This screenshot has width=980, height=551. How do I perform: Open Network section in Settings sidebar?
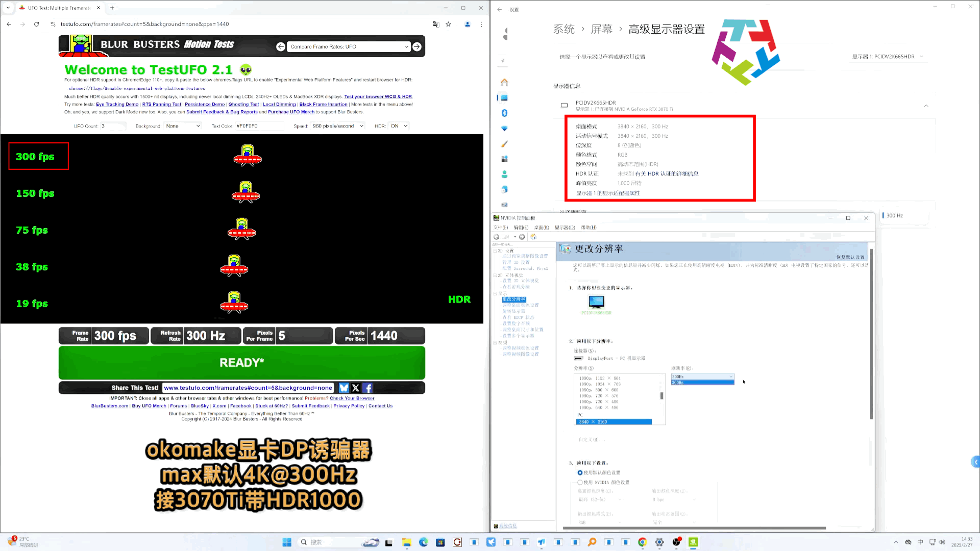(x=504, y=128)
